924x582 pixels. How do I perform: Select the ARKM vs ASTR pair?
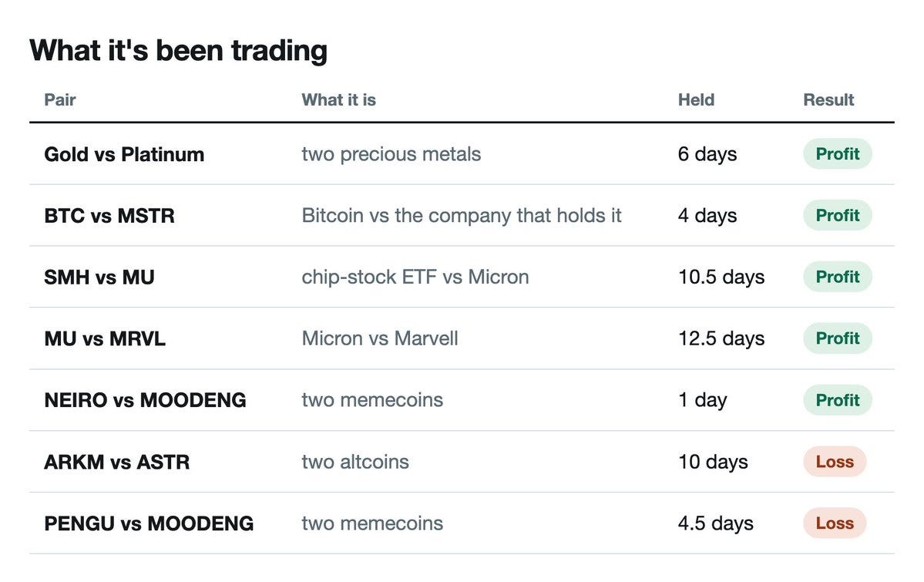(116, 462)
